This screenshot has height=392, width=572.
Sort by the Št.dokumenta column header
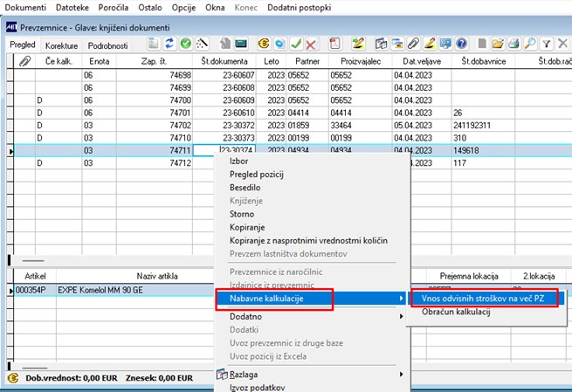click(224, 61)
